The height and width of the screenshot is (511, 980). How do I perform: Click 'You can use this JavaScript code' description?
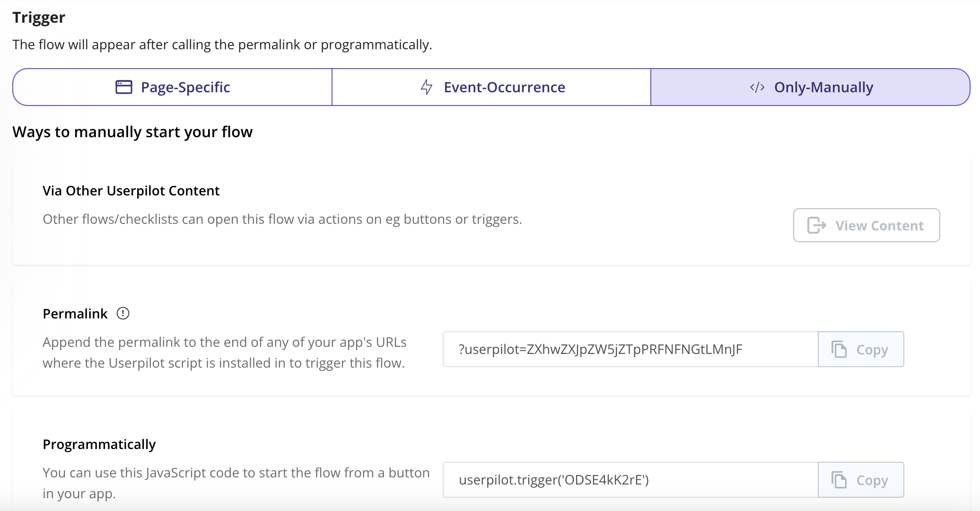(236, 483)
